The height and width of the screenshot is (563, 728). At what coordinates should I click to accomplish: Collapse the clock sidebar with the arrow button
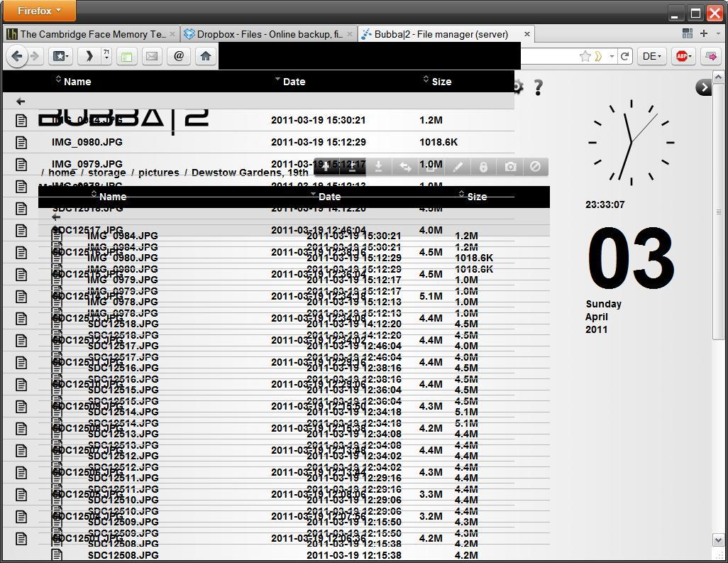703,87
